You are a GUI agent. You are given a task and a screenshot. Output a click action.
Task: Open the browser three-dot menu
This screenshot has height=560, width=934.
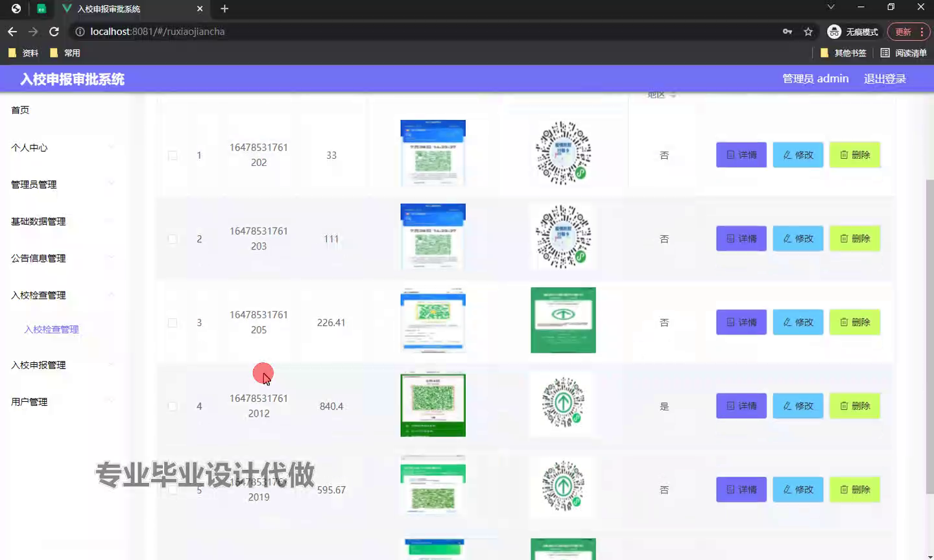(922, 32)
